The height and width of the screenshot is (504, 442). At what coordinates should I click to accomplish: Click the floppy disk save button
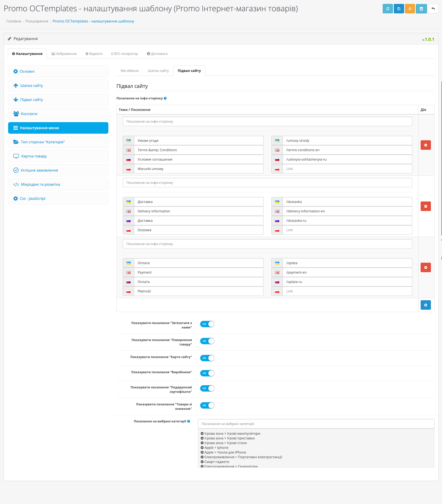coord(399,9)
